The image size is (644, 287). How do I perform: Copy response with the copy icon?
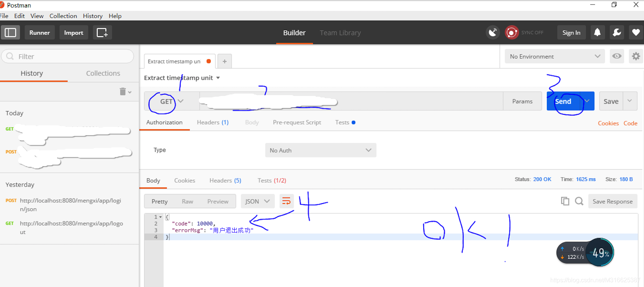click(565, 201)
